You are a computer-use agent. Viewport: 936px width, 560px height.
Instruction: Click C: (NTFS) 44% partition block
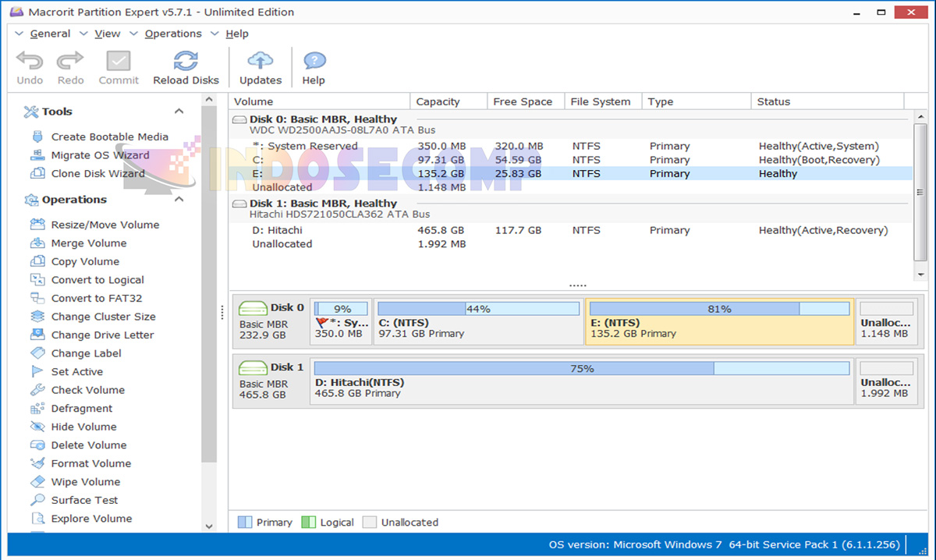click(x=478, y=321)
